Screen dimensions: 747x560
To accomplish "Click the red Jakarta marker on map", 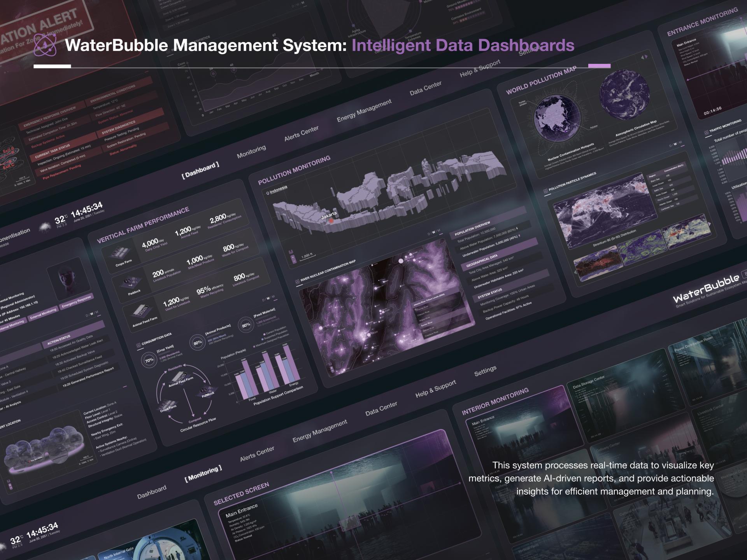I will tap(331, 221).
